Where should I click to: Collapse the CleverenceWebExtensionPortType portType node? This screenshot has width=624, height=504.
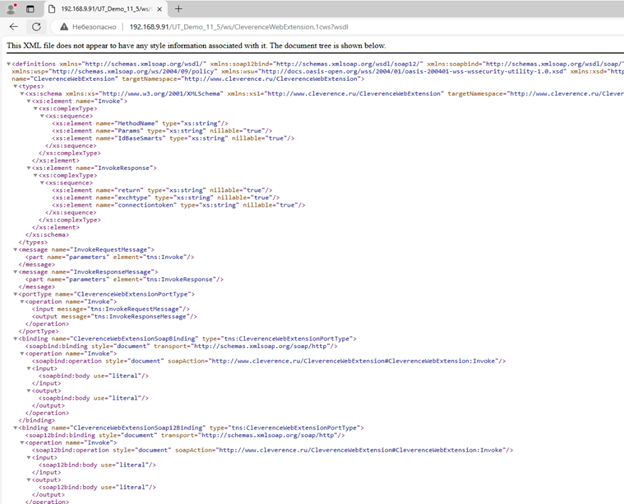click(x=15, y=294)
